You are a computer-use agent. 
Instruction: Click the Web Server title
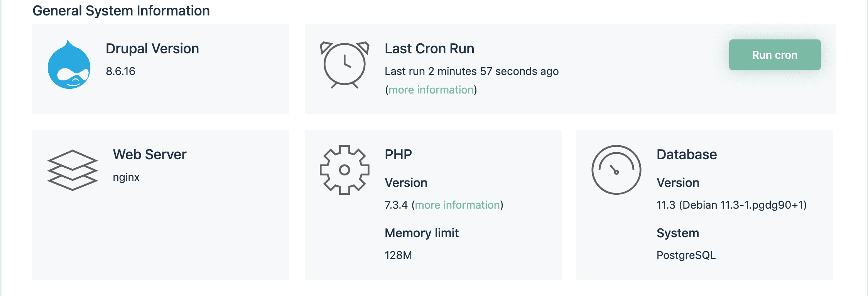[x=150, y=155]
